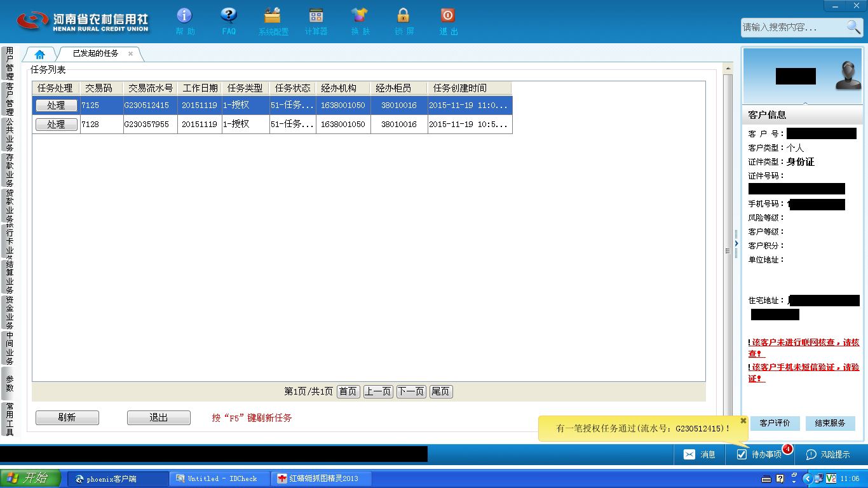Viewport: 868px width, 488px height.
Task: Open 系统配置 system settings icon
Action: click(x=273, y=16)
